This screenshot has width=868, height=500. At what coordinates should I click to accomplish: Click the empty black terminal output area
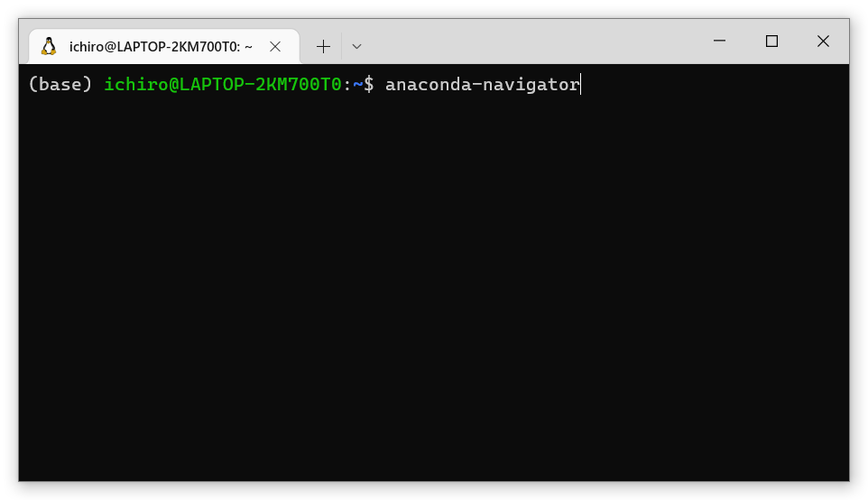[433, 289]
